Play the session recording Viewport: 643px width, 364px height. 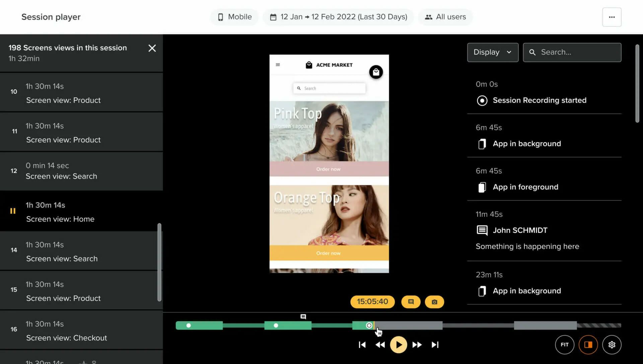click(399, 345)
